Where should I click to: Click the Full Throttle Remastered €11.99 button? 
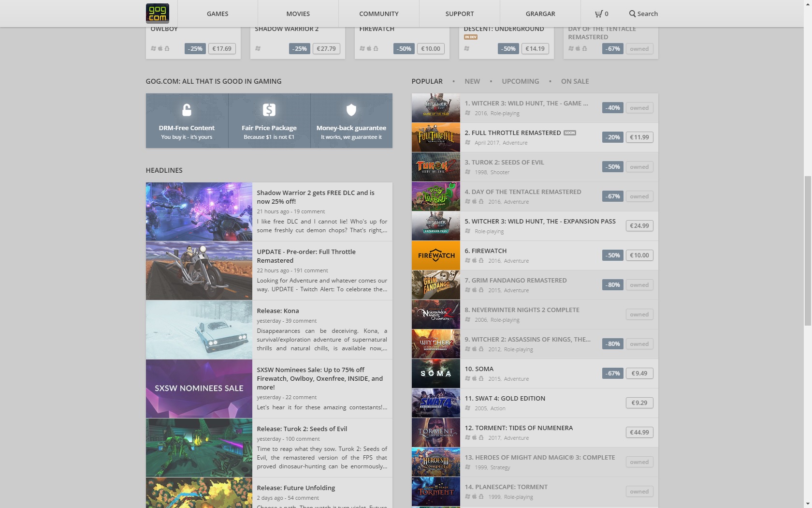pyautogui.click(x=639, y=137)
